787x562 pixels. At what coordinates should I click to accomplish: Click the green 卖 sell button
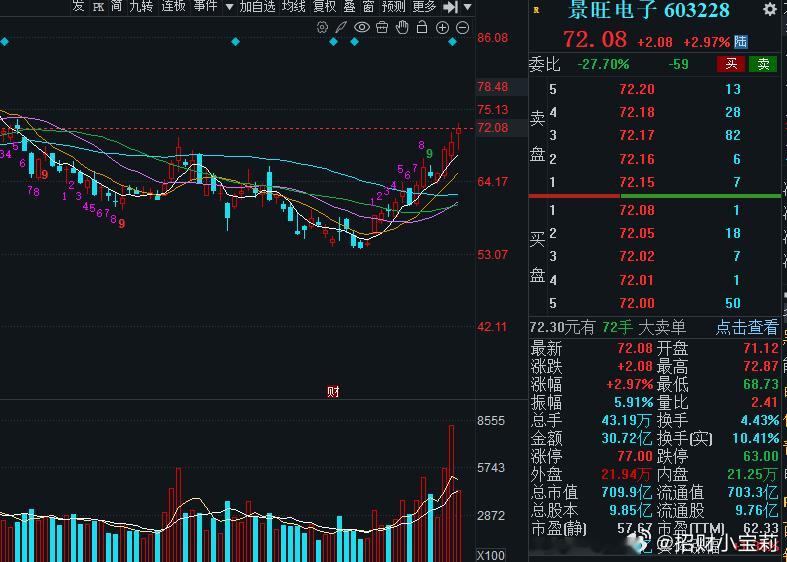coord(763,64)
